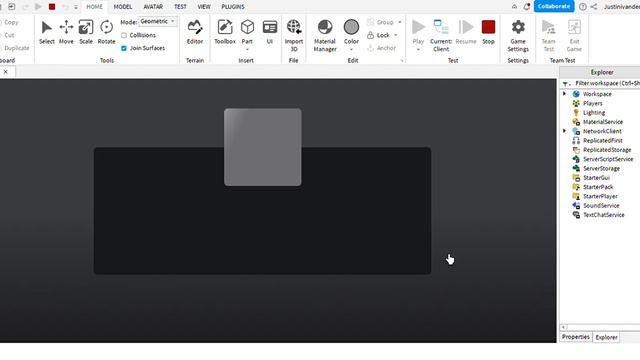Expand the Part dropdown arrow
Image resolution: width=640 pixels, height=360 pixels.
click(247, 49)
